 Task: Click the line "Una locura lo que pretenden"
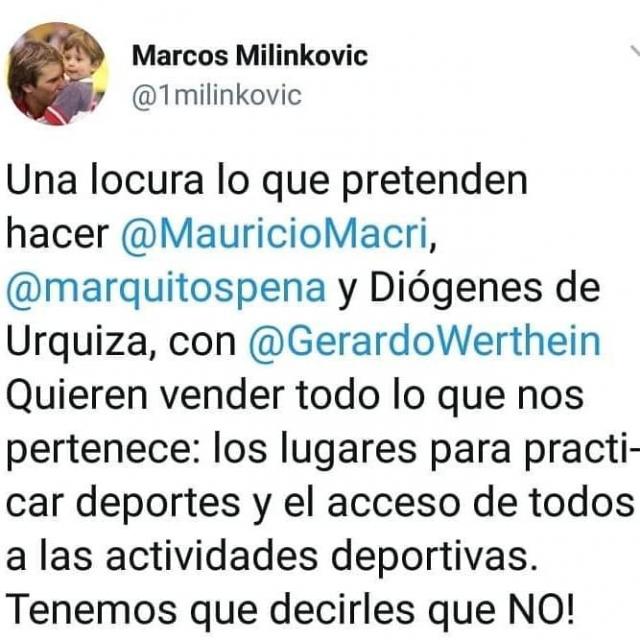tap(267, 182)
